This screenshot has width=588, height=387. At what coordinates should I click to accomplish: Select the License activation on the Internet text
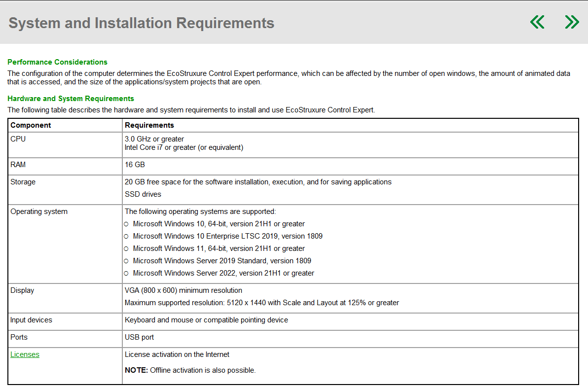[177, 355]
